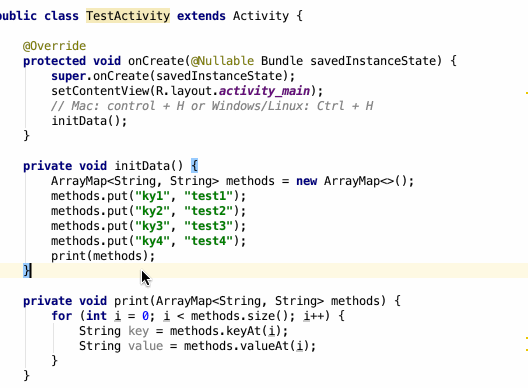The height and width of the screenshot is (388, 528).
Task: Click the methods.size() call
Action: pos(240,316)
